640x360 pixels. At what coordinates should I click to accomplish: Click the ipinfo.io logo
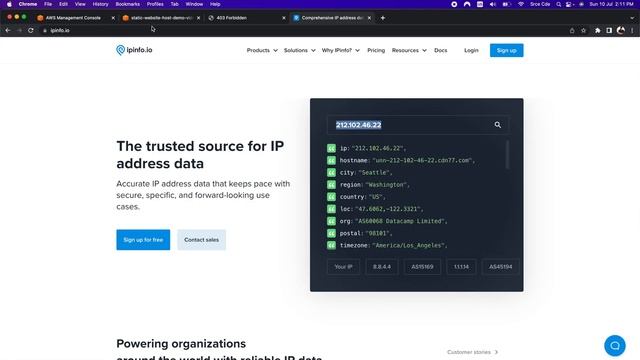134,50
